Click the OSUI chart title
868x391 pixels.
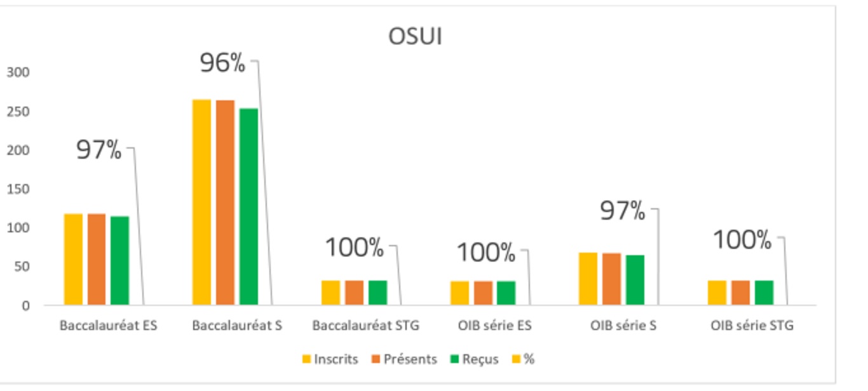click(x=415, y=36)
